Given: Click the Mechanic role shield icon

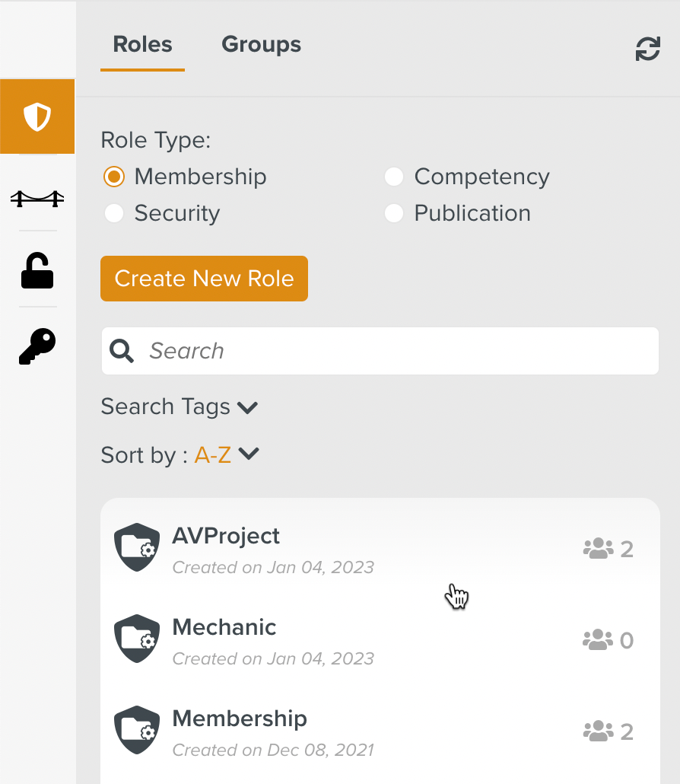Looking at the screenshot, I should point(137,639).
